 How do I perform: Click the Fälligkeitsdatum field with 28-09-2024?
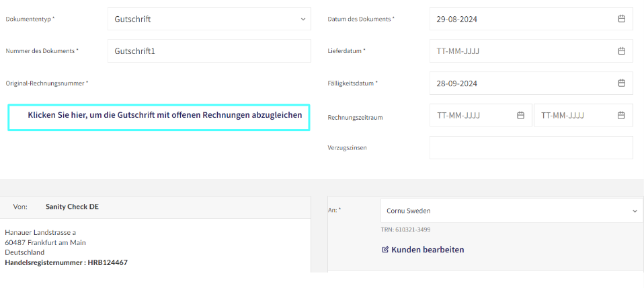(x=531, y=83)
